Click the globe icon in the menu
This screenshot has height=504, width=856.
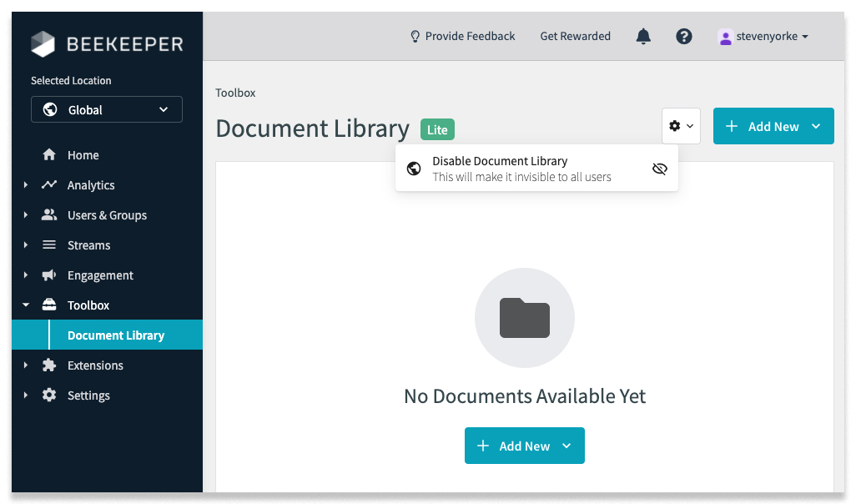[x=413, y=168]
